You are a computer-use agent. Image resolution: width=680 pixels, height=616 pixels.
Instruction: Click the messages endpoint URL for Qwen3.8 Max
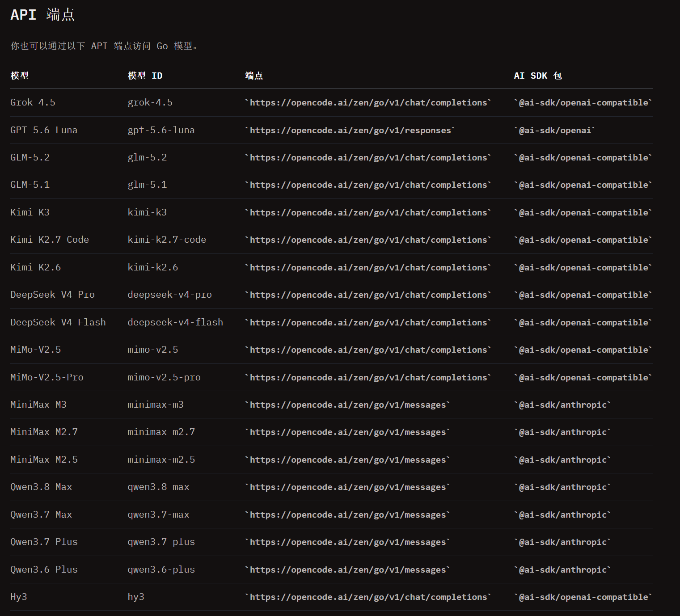coord(347,487)
